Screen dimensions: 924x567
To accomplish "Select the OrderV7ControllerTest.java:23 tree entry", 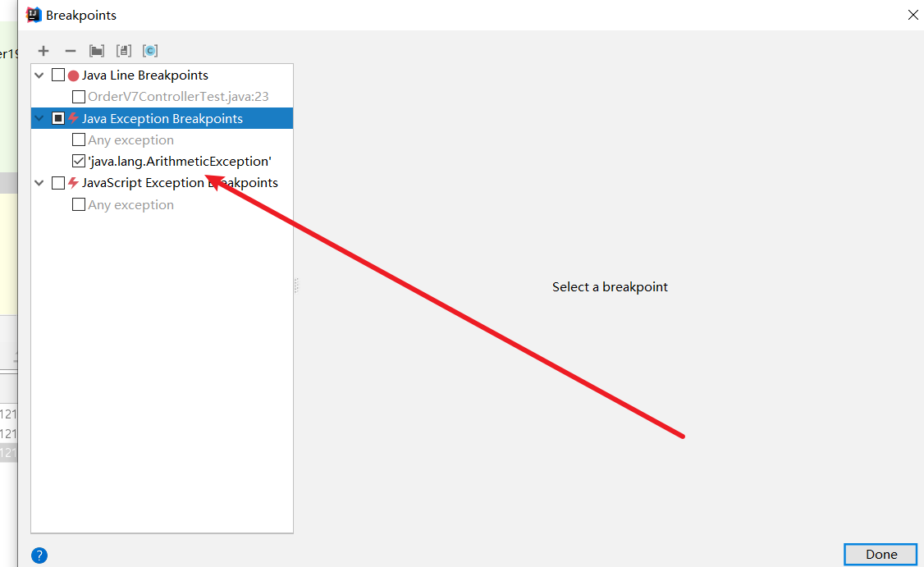I will (178, 97).
